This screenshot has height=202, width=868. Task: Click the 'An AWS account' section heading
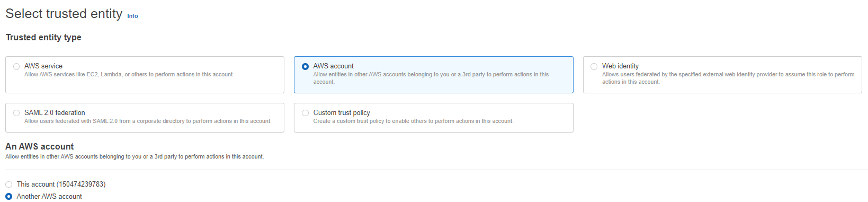pyautogui.click(x=40, y=146)
